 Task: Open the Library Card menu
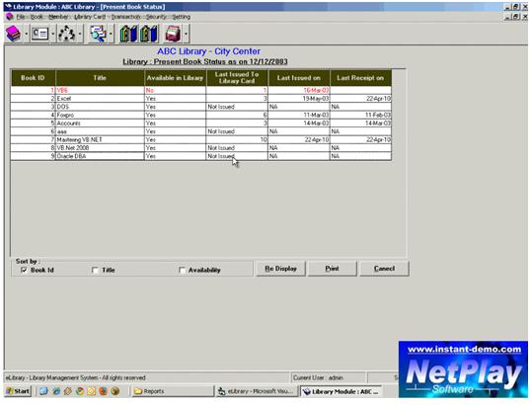pyautogui.click(x=90, y=17)
